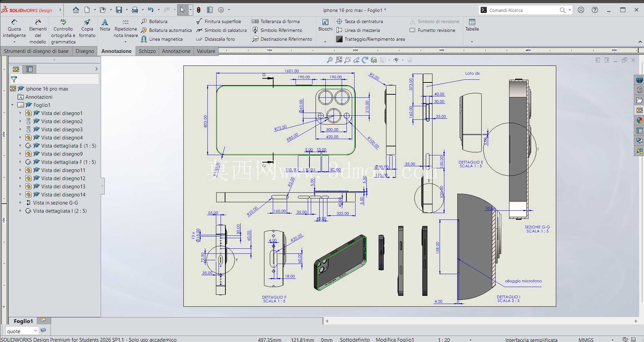Collapse the ribbon using the up chevron
The image size is (644, 342).
click(640, 42)
